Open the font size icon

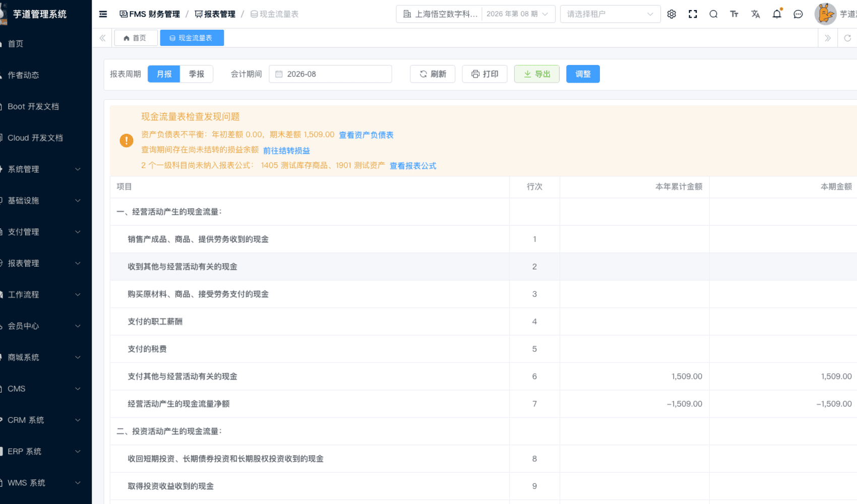(x=734, y=14)
